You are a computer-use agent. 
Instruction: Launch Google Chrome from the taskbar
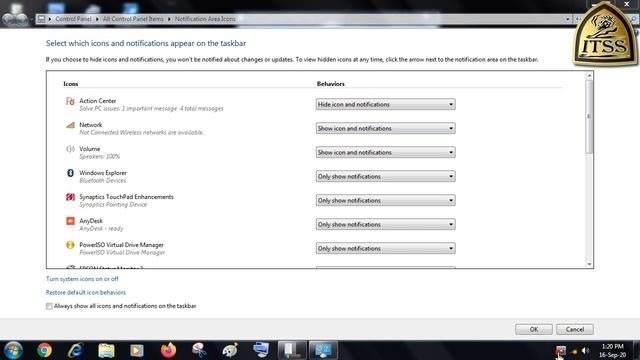[x=44, y=350]
